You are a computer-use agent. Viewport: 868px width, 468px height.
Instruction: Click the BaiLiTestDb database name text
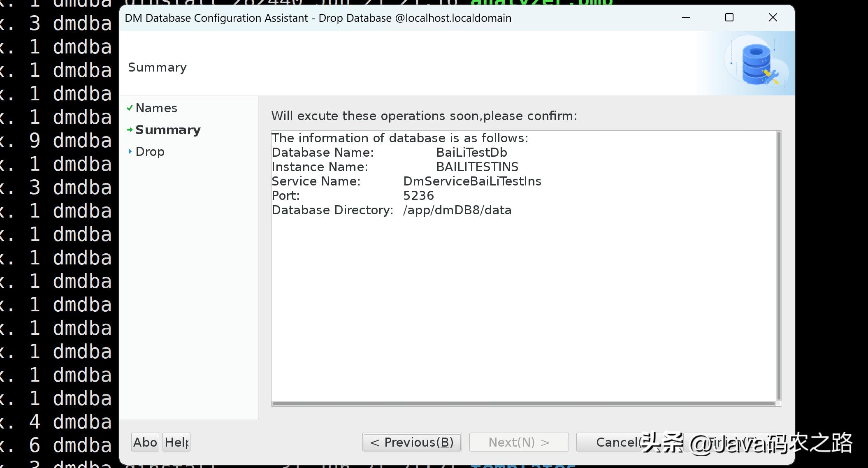(471, 153)
